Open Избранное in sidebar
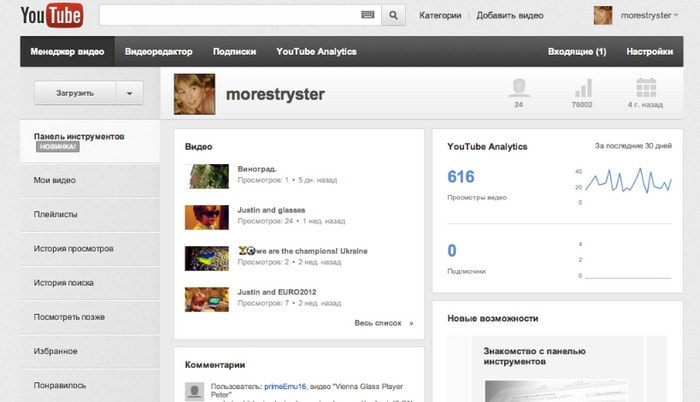Viewport: 700px width, 402px height. pyautogui.click(x=90, y=351)
